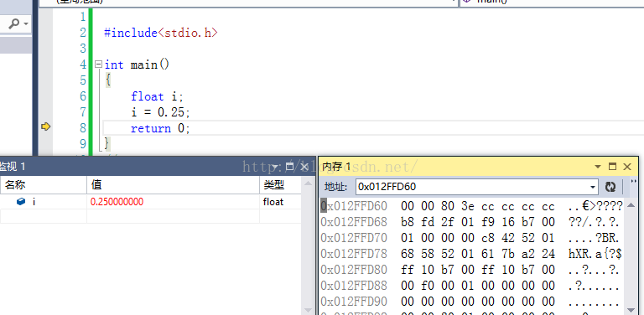The height and width of the screenshot is (315, 644).
Task: Click memory row address 0x012FFD70
Action: [x=354, y=238]
